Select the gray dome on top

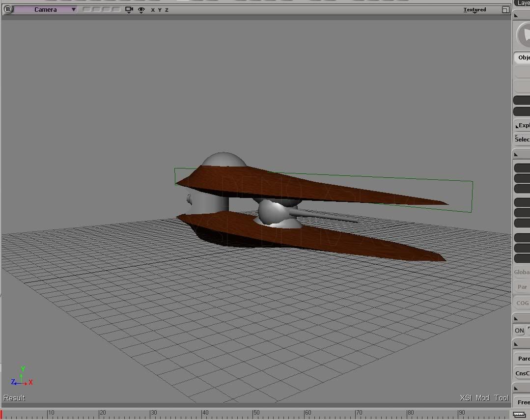(x=223, y=159)
